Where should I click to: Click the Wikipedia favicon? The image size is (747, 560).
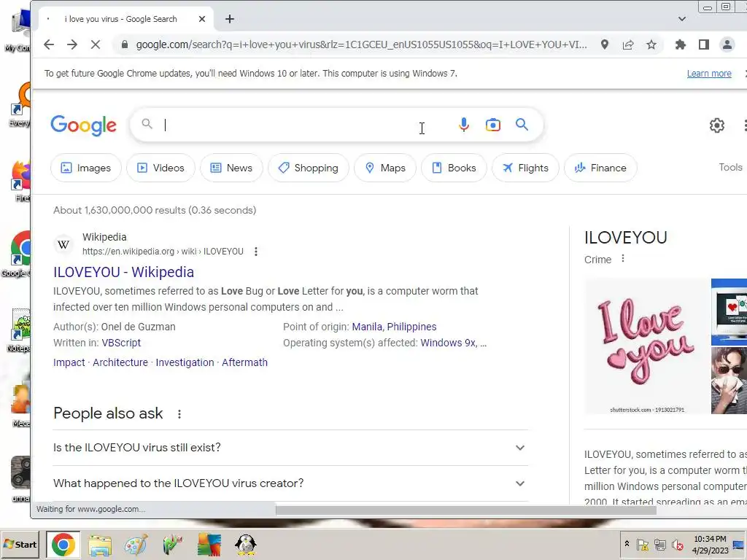tap(63, 244)
